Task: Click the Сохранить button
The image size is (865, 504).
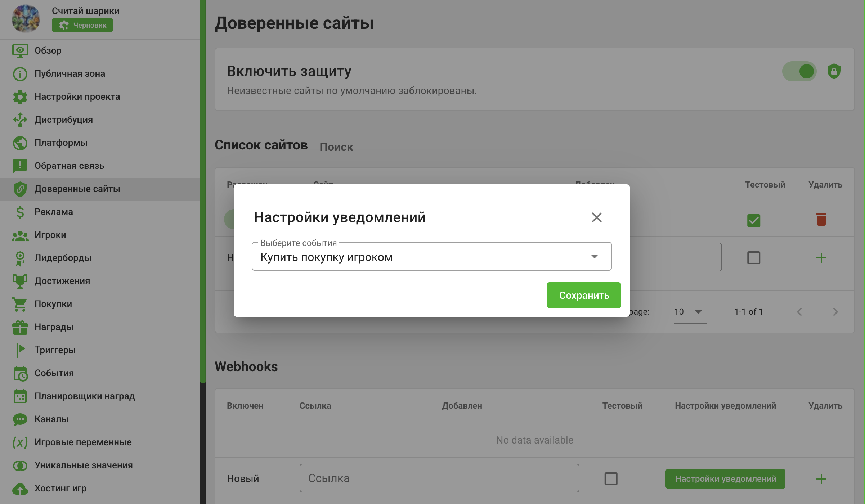Action: click(584, 295)
